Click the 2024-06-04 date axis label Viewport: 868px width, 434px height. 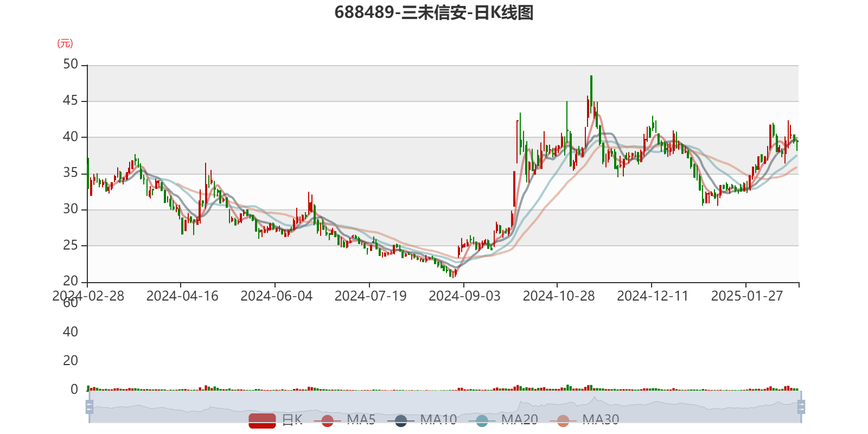pos(277,296)
